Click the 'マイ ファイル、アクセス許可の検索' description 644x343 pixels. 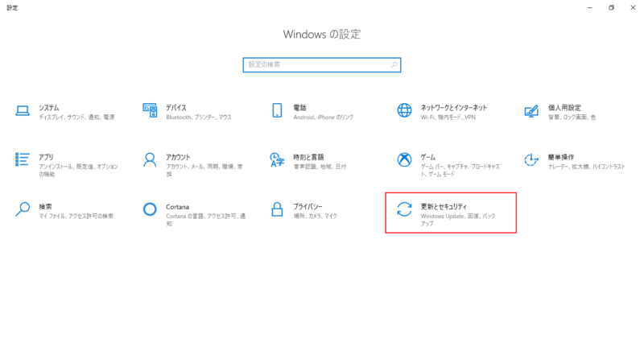click(76, 216)
